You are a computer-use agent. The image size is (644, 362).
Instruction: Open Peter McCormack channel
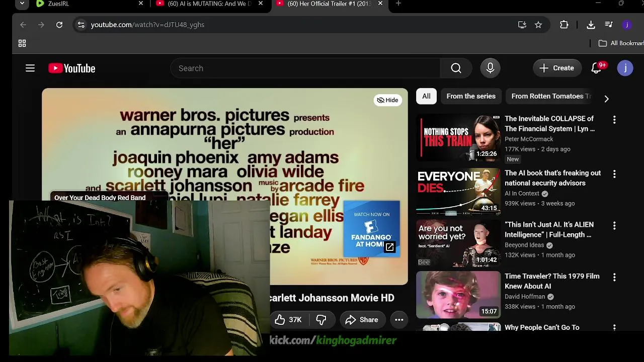click(529, 139)
